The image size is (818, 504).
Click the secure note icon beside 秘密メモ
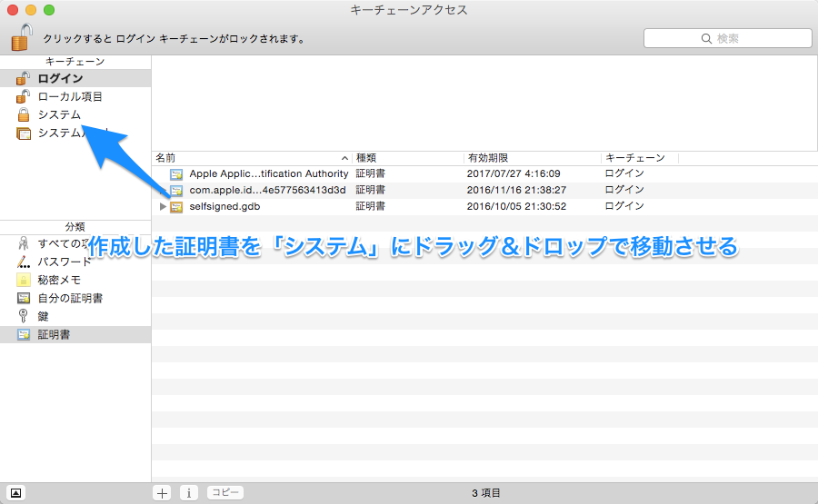click(24, 280)
